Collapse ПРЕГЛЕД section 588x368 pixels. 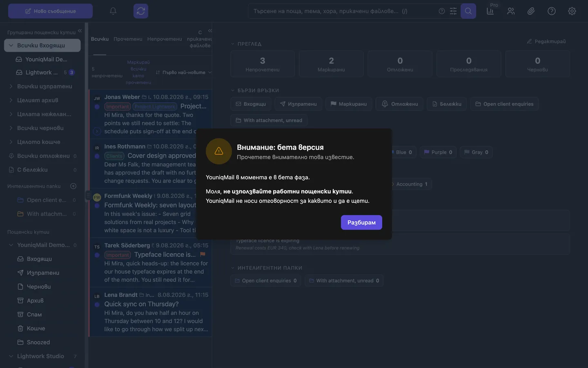pyautogui.click(x=233, y=44)
